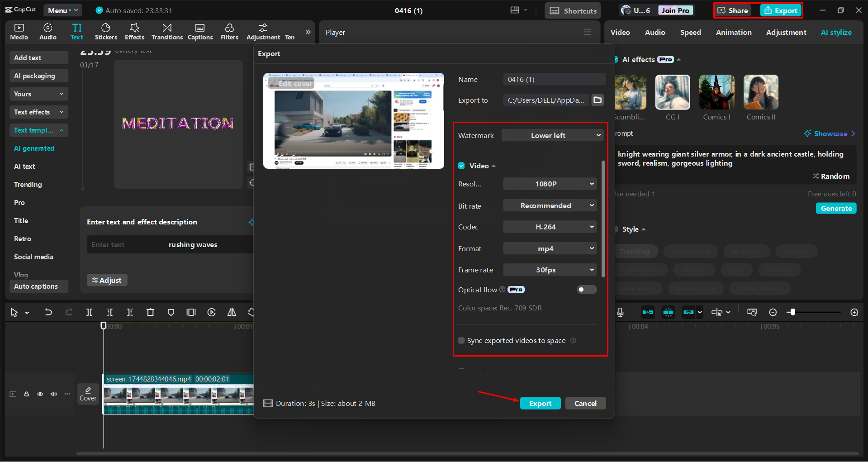Toggle main track magnet
The width and height of the screenshot is (868, 462).
tap(648, 312)
